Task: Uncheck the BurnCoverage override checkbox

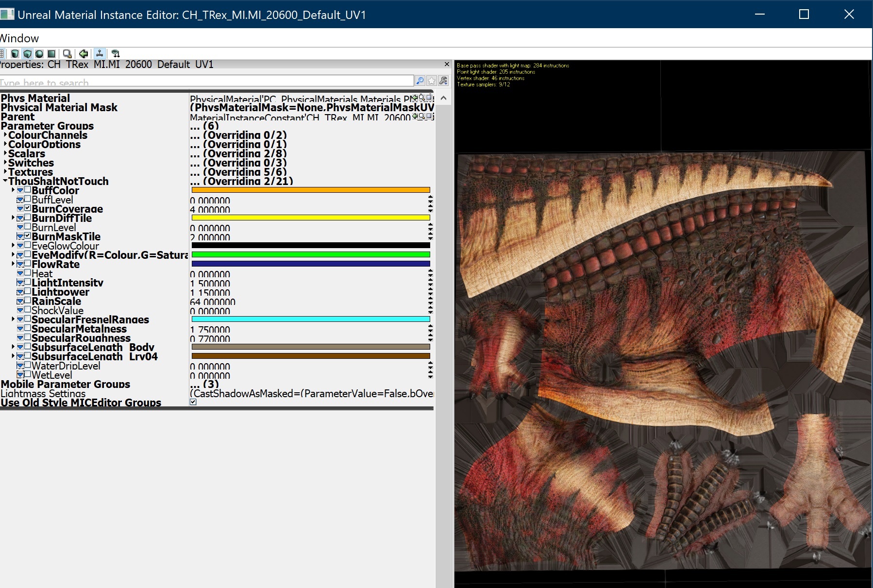Action: click(x=28, y=208)
